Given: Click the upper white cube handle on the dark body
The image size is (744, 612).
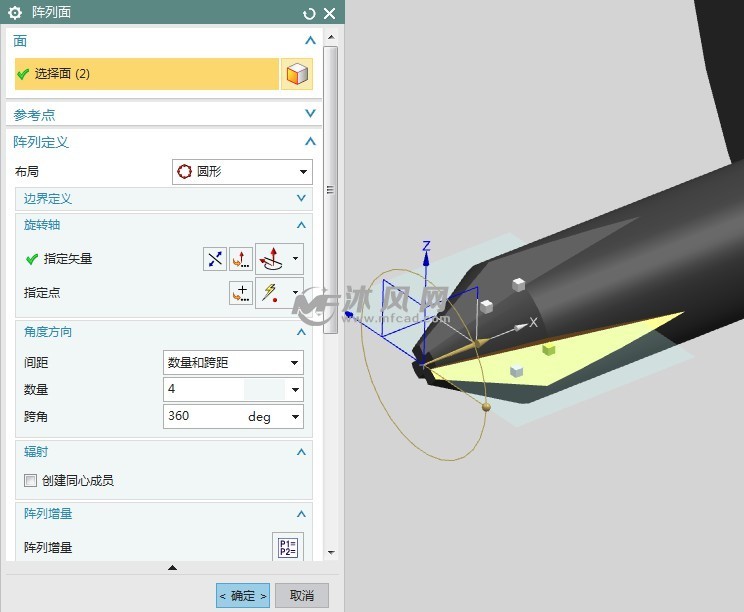Looking at the screenshot, I should (519, 285).
